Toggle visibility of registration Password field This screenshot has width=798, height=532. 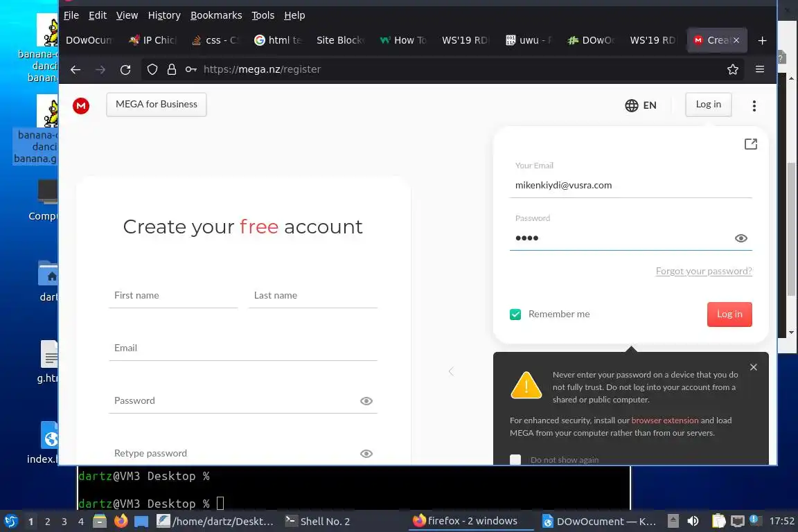(x=366, y=401)
